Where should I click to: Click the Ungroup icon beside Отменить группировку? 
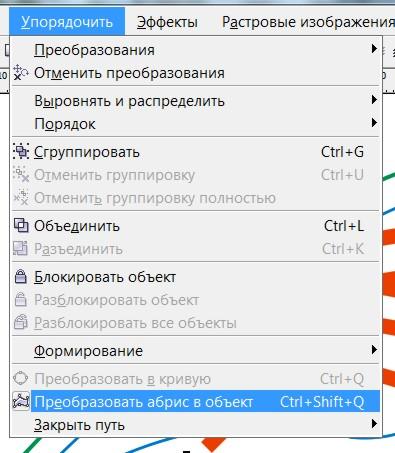[x=21, y=175]
